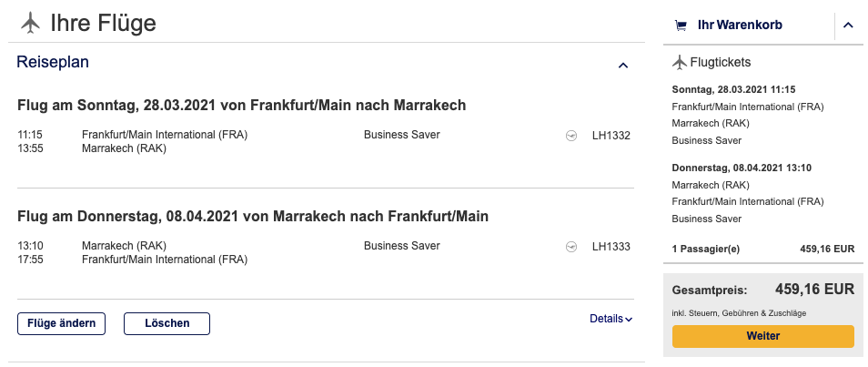868x367 pixels.
Task: Click the airplane icon beside Ihre Flüge
Action: point(30,23)
